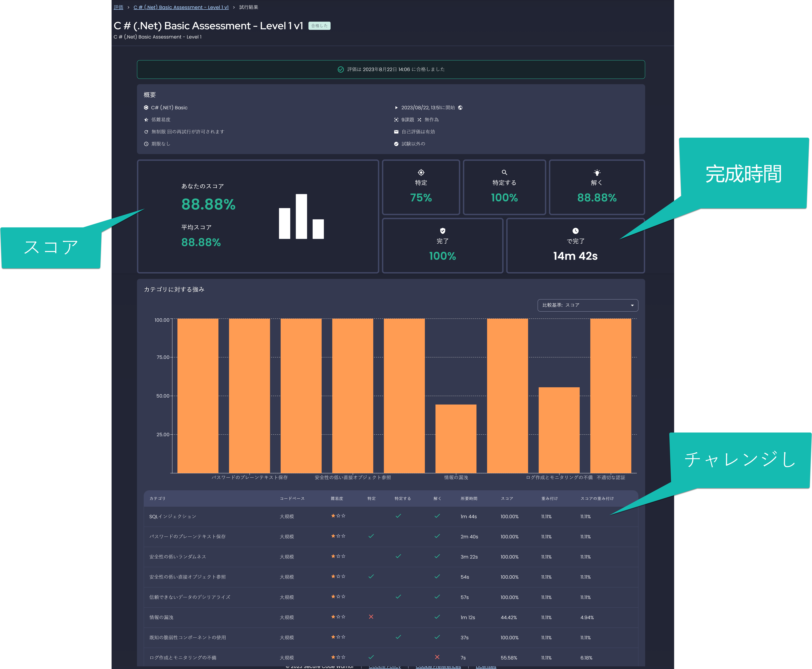Select the 安全性の低いランダムネス category name

[178, 557]
